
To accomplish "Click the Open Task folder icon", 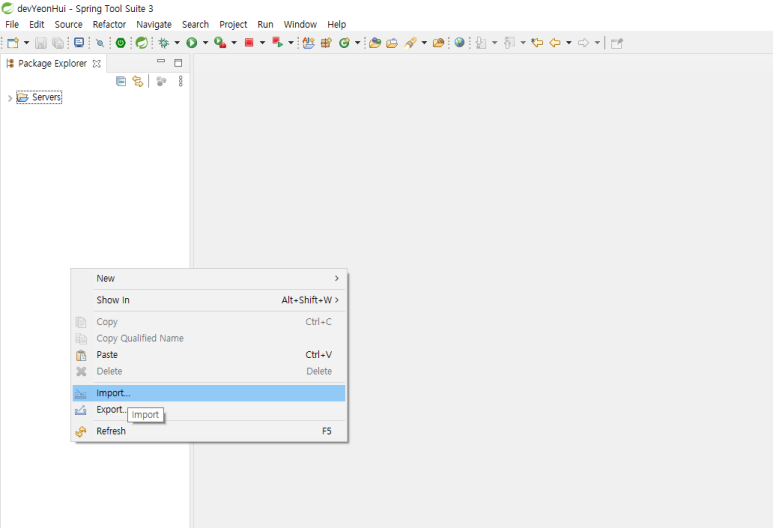I will (x=392, y=43).
